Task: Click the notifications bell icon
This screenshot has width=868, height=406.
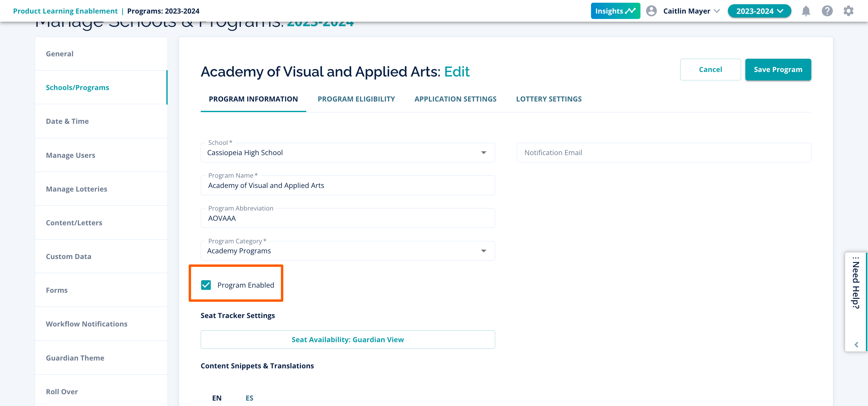Action: [806, 11]
